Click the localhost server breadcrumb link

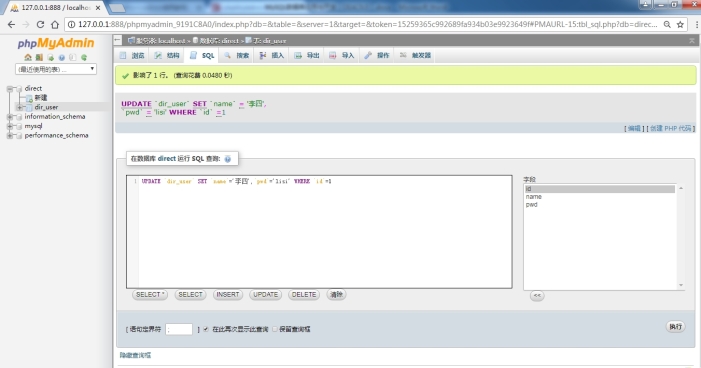tap(160, 41)
